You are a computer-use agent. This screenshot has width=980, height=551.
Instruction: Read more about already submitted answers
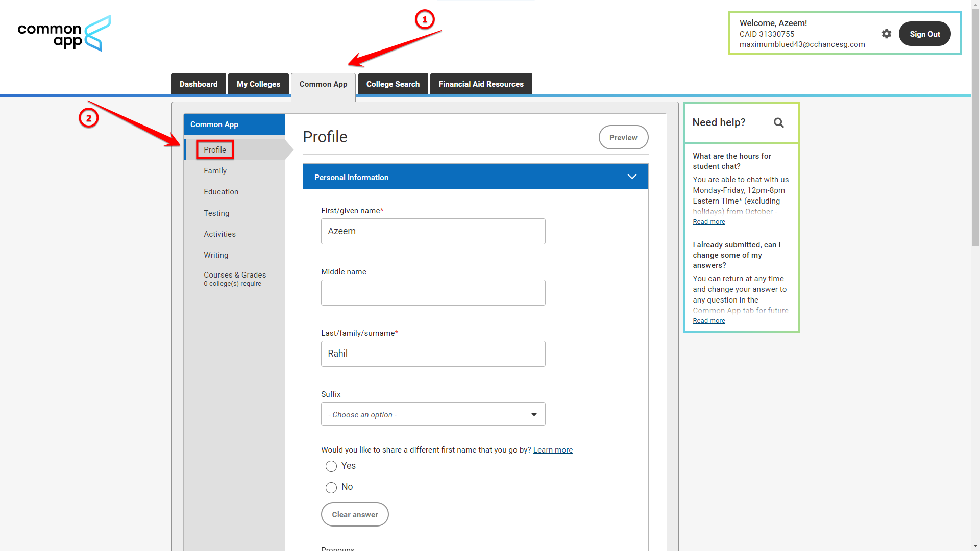click(x=708, y=320)
